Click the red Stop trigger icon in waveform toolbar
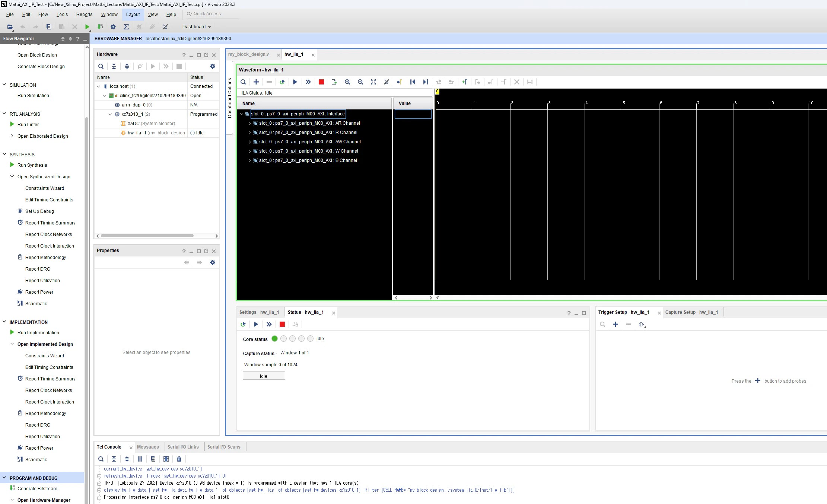The height and width of the screenshot is (504, 827). [x=321, y=82]
